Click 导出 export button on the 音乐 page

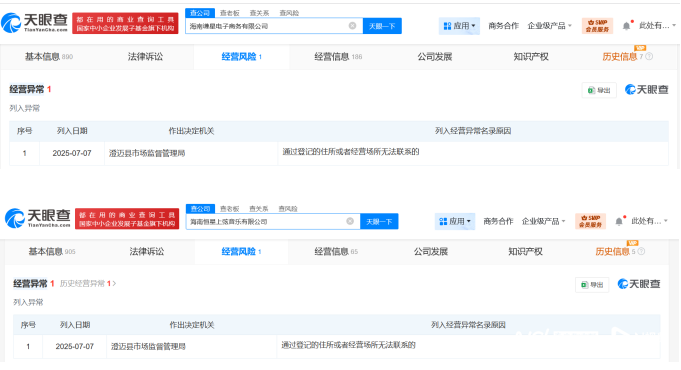pos(592,284)
